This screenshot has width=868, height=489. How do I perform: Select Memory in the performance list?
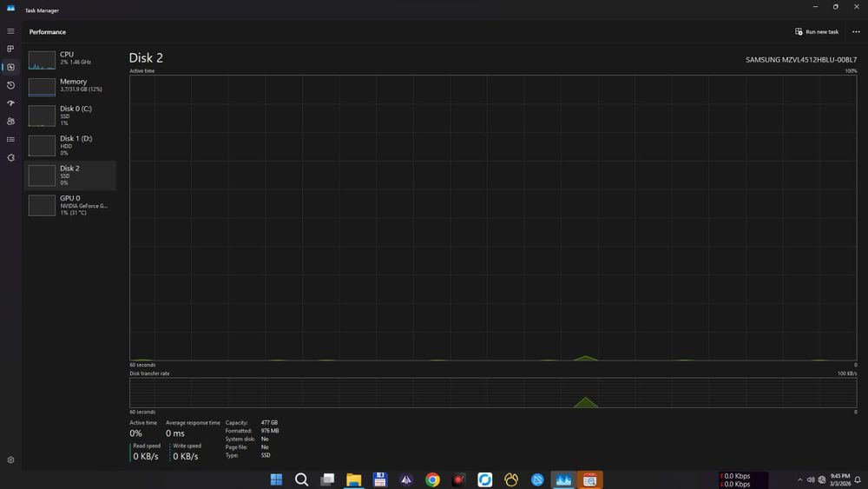[x=70, y=86]
